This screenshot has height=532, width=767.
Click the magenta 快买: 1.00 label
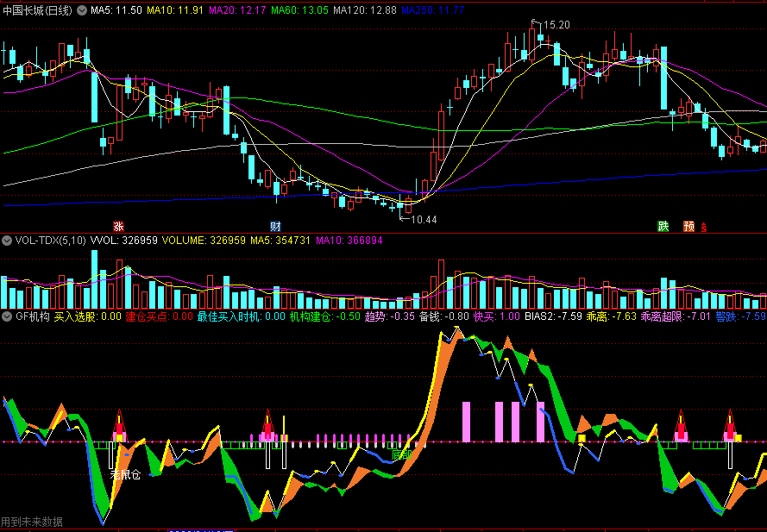tap(497, 316)
